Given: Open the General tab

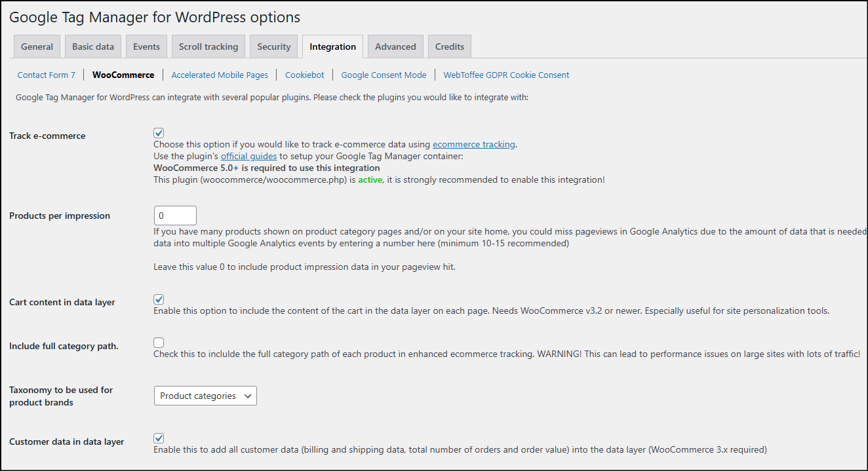Looking at the screenshot, I should pyautogui.click(x=37, y=47).
